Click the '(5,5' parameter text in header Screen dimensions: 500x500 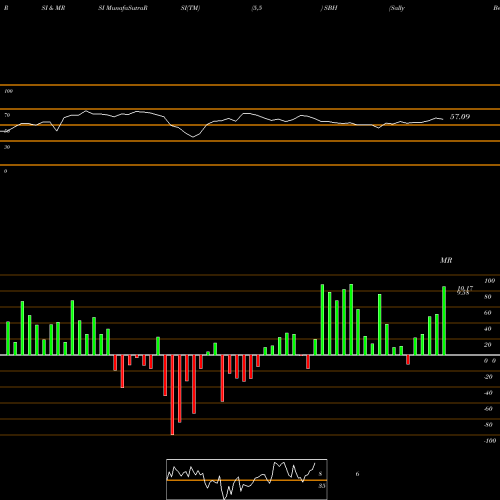(257, 8)
